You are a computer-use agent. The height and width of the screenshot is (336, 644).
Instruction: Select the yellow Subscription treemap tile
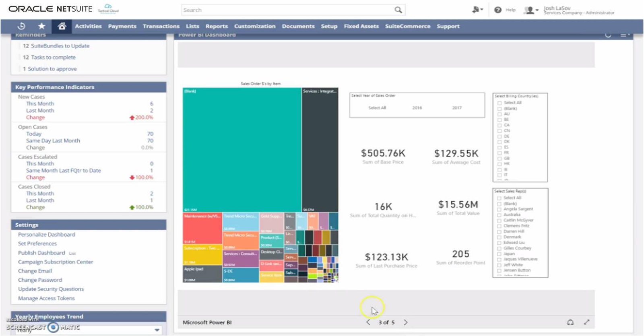(x=202, y=255)
